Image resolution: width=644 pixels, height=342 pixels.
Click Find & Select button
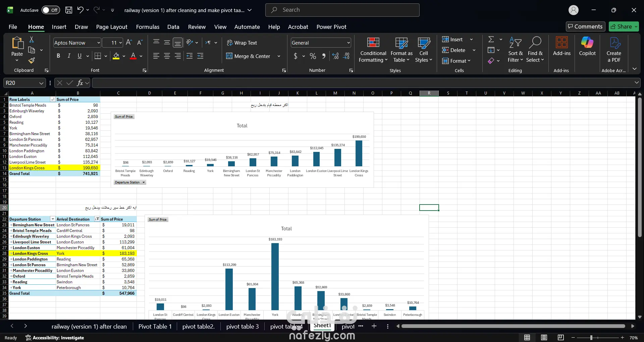(x=535, y=50)
